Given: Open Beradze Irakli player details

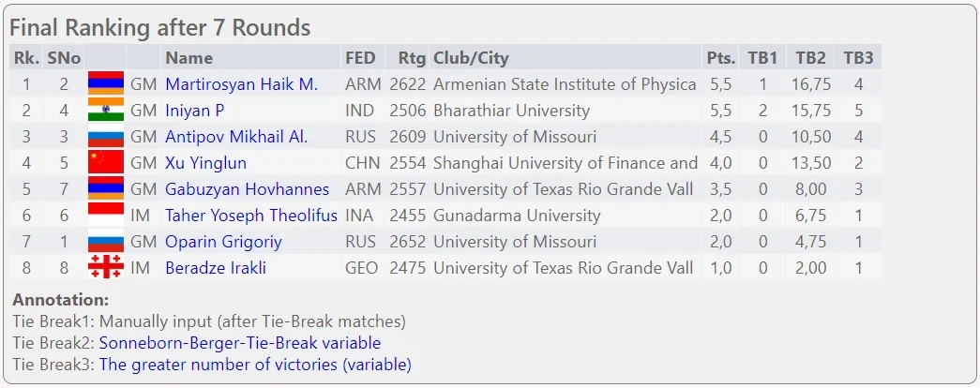Looking at the screenshot, I should 215,268.
